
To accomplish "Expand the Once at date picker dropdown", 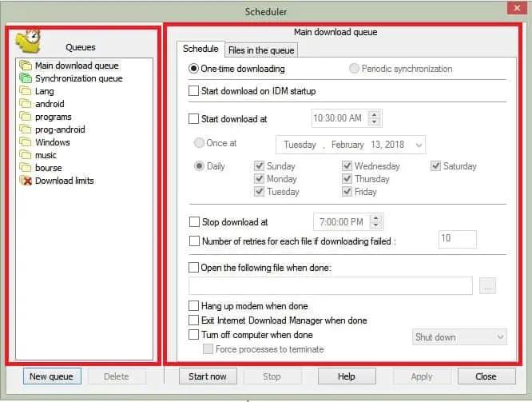I will (417, 145).
